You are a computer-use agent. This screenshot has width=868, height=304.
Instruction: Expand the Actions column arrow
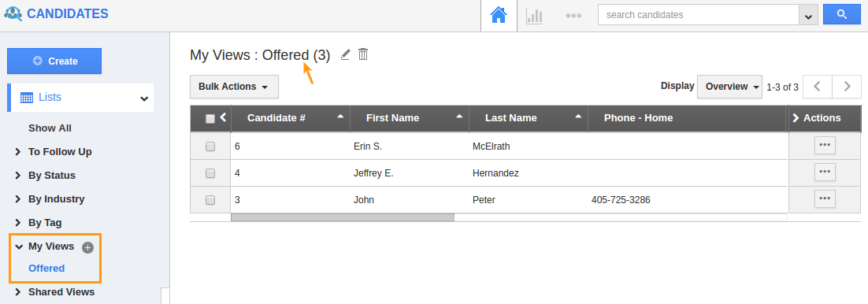[x=796, y=118]
